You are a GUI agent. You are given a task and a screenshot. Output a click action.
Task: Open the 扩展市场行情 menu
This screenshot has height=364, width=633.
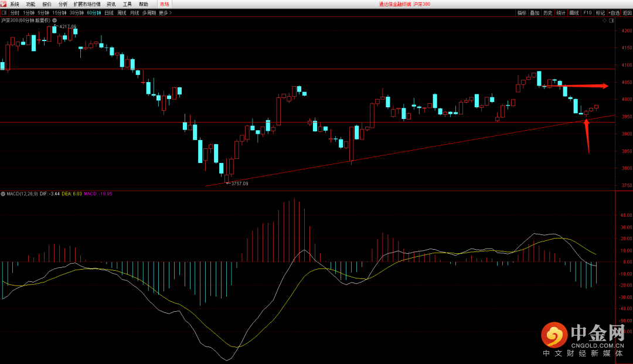point(87,4)
